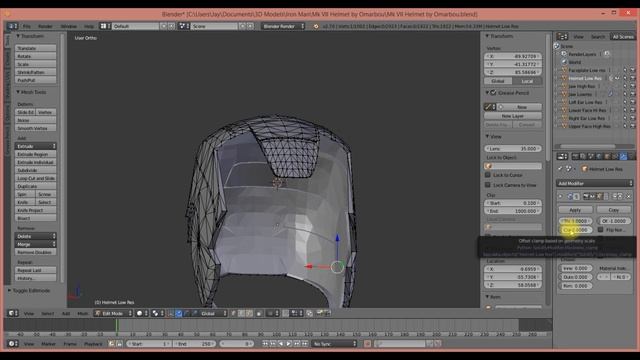The height and width of the screenshot is (360, 640).
Task: Click the 3D view editor type icon
Action: point(13,313)
